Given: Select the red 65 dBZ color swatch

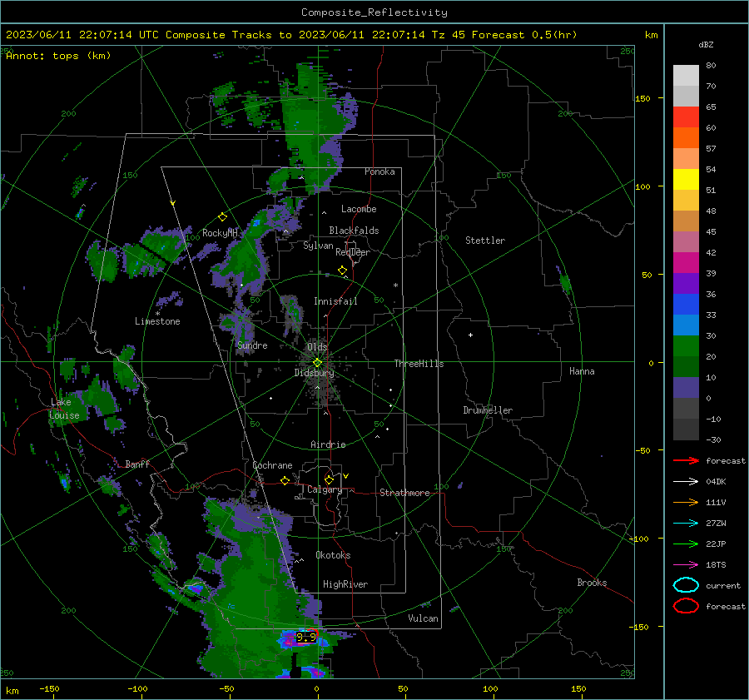Looking at the screenshot, I should tap(686, 117).
